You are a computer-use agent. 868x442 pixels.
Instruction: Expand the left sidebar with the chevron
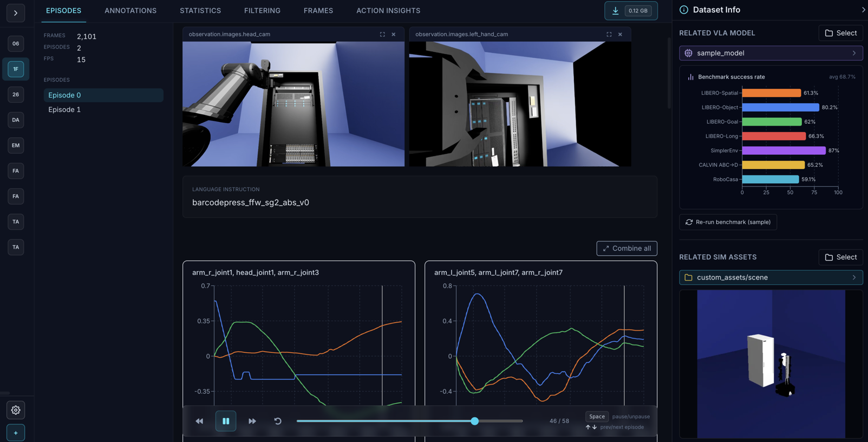point(16,13)
